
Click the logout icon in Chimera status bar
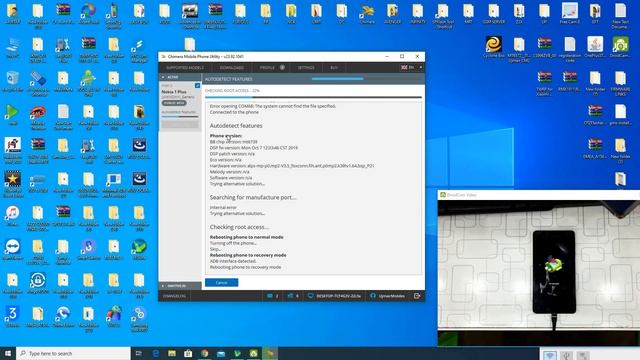[x=417, y=296]
